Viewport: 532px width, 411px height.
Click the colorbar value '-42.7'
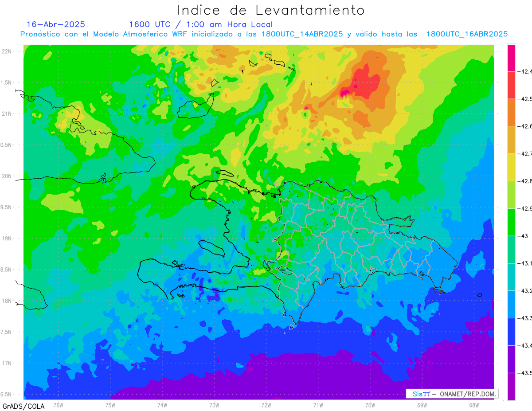pos(525,154)
